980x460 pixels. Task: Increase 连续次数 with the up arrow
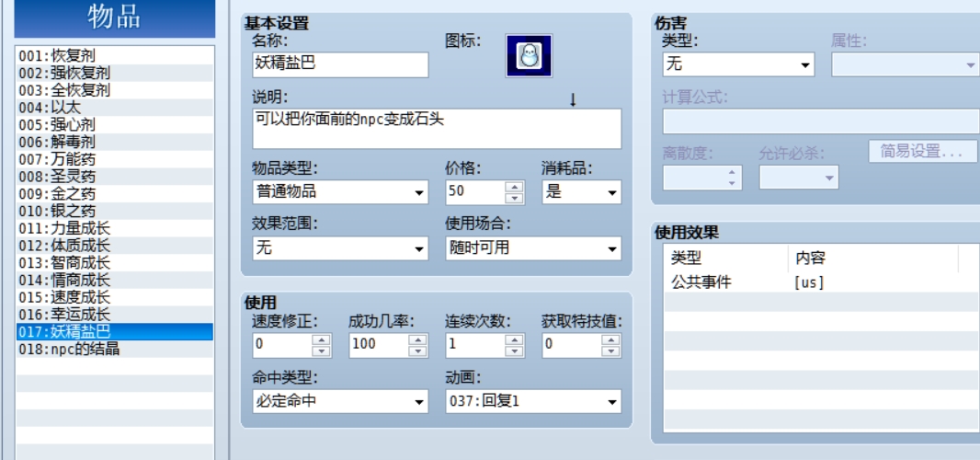[514, 339]
